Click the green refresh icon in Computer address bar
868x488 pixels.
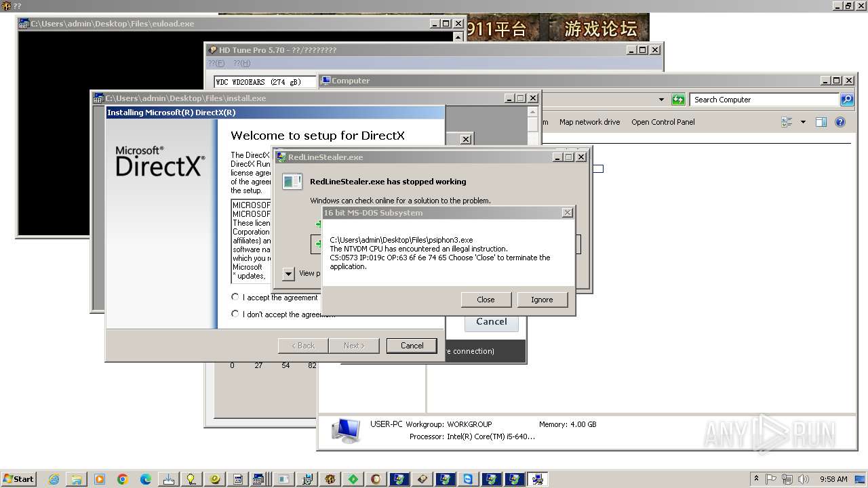pyautogui.click(x=678, y=100)
